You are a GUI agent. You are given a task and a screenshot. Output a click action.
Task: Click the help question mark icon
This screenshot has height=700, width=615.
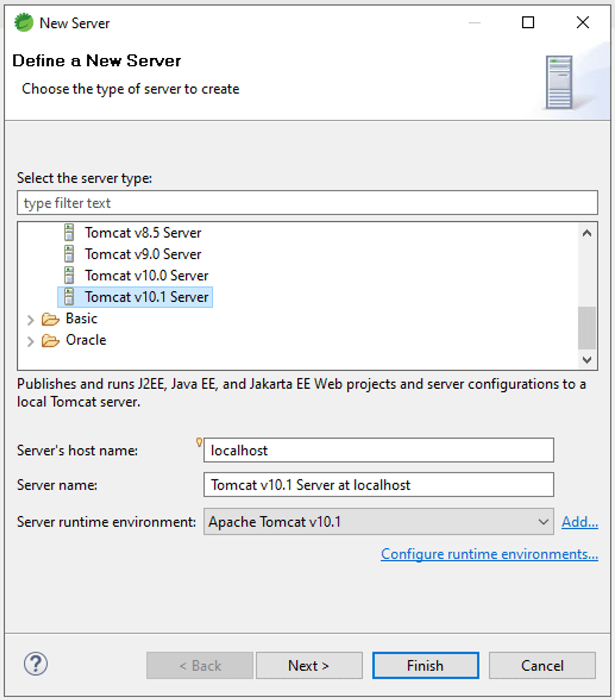[36, 665]
